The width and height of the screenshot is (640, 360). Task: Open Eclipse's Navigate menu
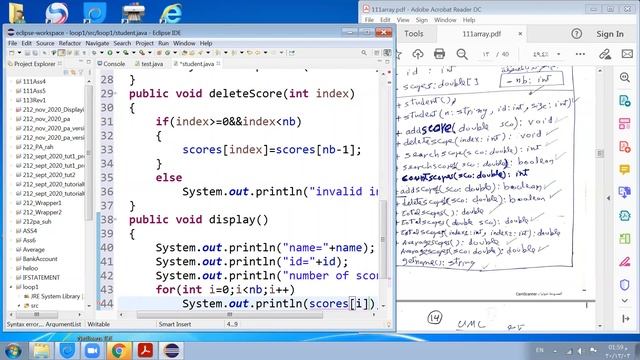point(97,43)
